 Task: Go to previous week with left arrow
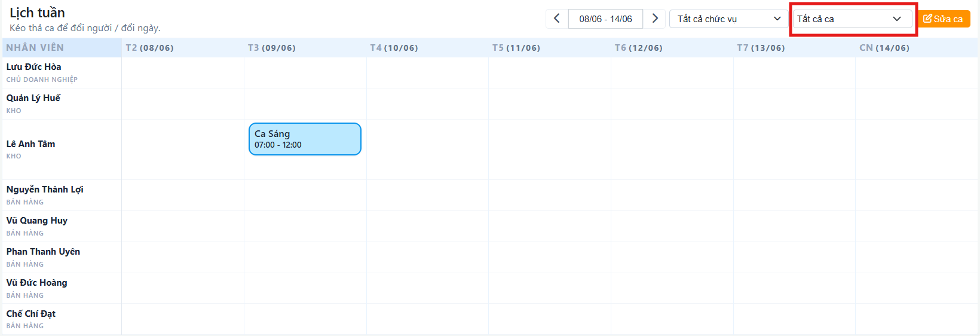coord(557,19)
